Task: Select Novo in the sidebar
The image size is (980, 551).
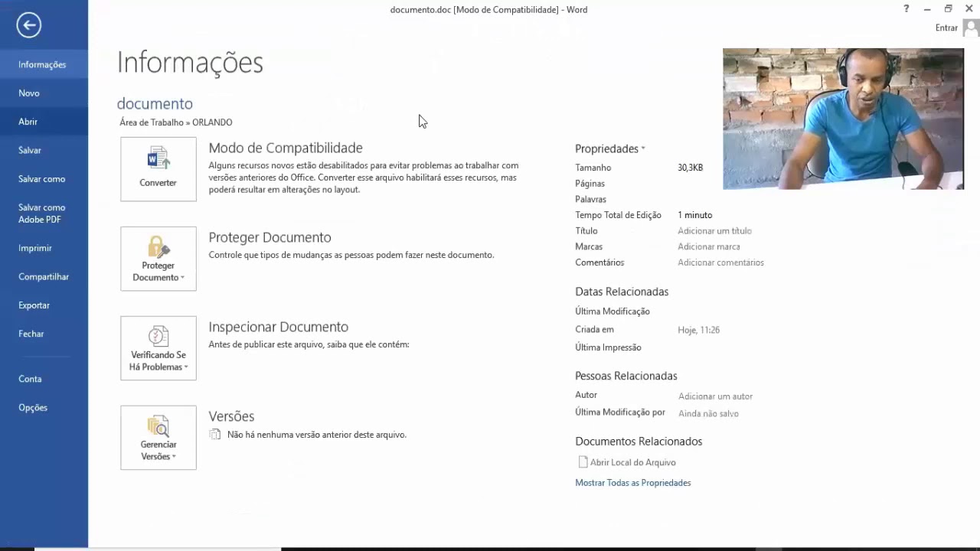Action: pos(44,93)
